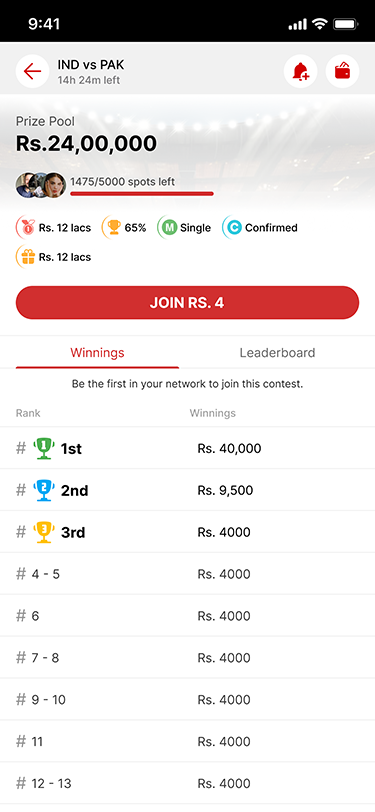Tap the participant avatars thumbnail

pyautogui.click(x=41, y=185)
